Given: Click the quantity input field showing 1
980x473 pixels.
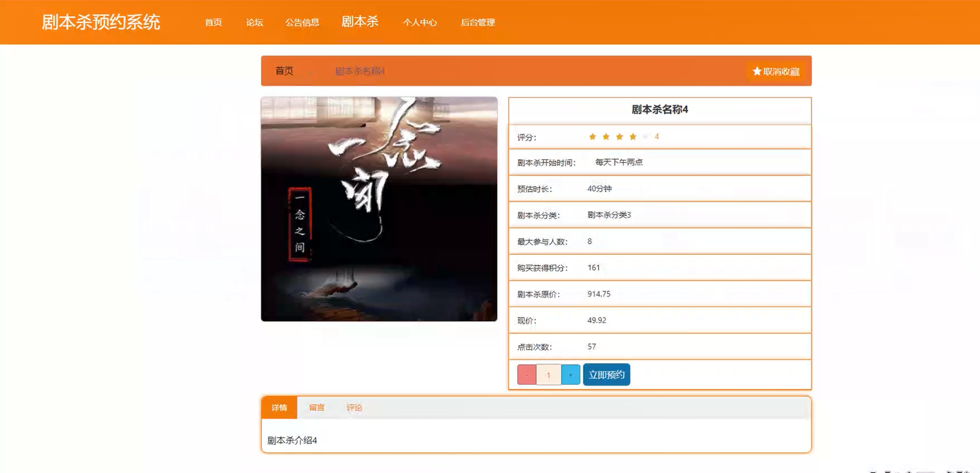Looking at the screenshot, I should 549,375.
